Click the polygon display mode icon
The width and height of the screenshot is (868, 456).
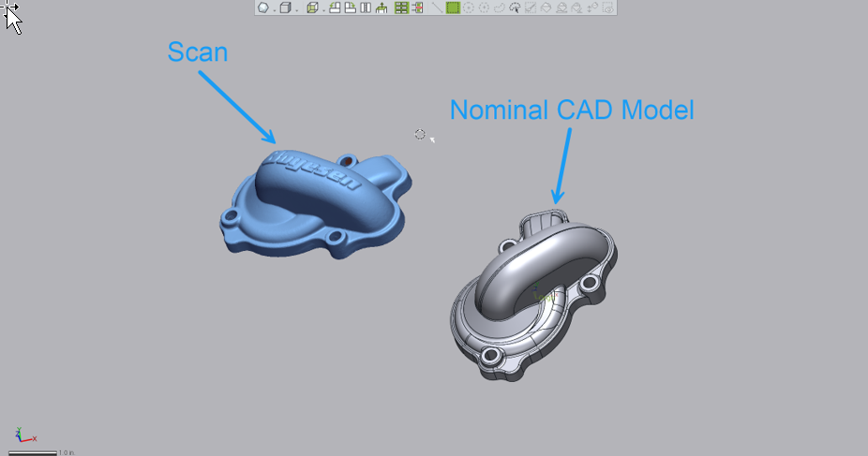click(263, 7)
